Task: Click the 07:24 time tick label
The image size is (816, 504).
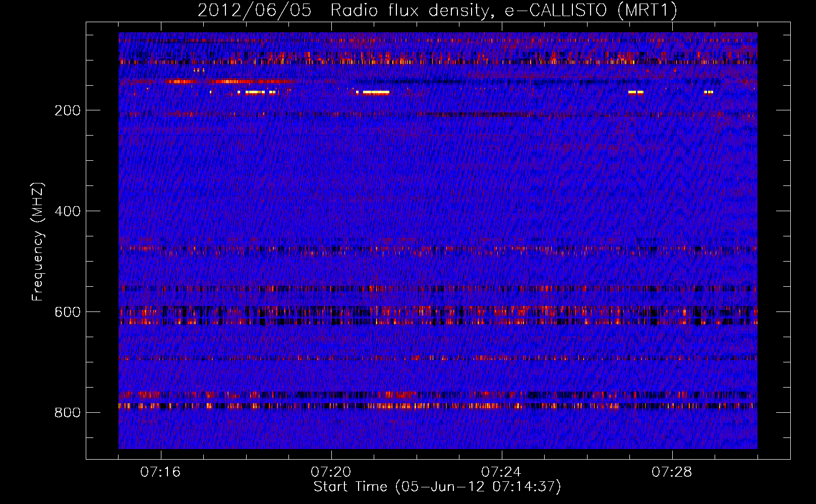Action: tap(501, 472)
